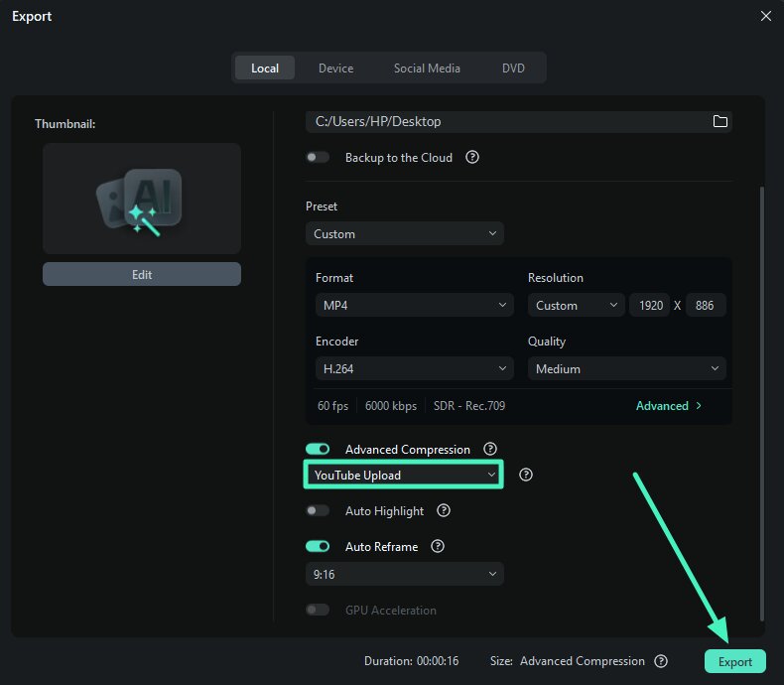
Task: Choose an Encoder from the H.264 dropdown
Action: 414,368
